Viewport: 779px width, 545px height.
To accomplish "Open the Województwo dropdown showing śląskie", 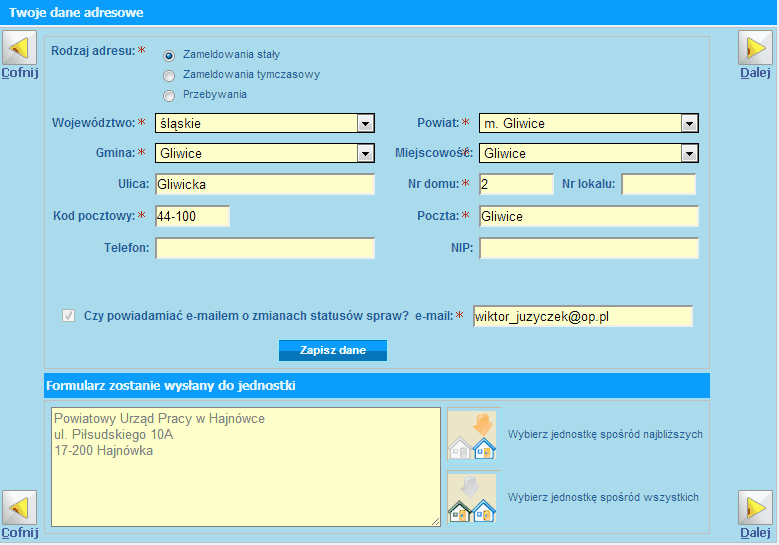I will point(265,123).
